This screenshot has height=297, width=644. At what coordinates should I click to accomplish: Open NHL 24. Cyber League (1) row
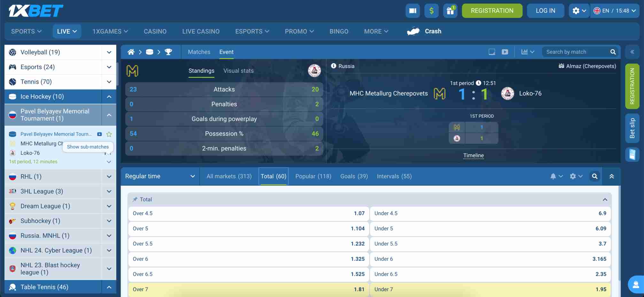(53, 250)
